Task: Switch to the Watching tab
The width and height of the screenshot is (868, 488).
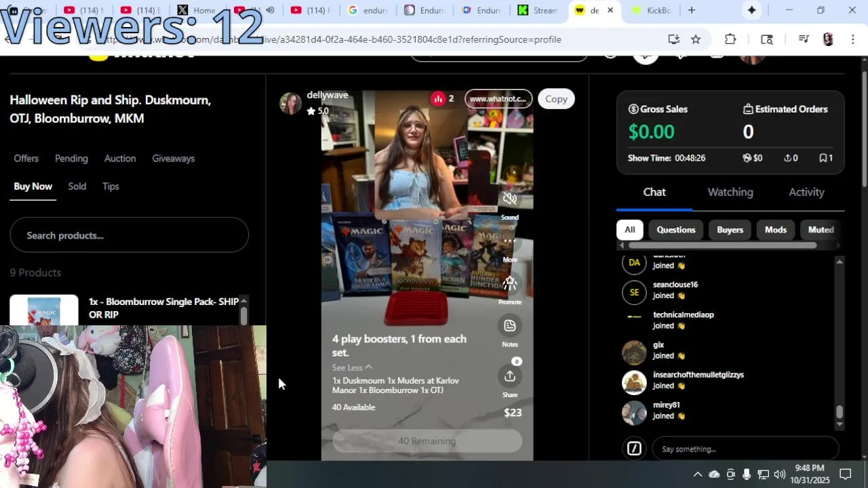Action: click(730, 192)
